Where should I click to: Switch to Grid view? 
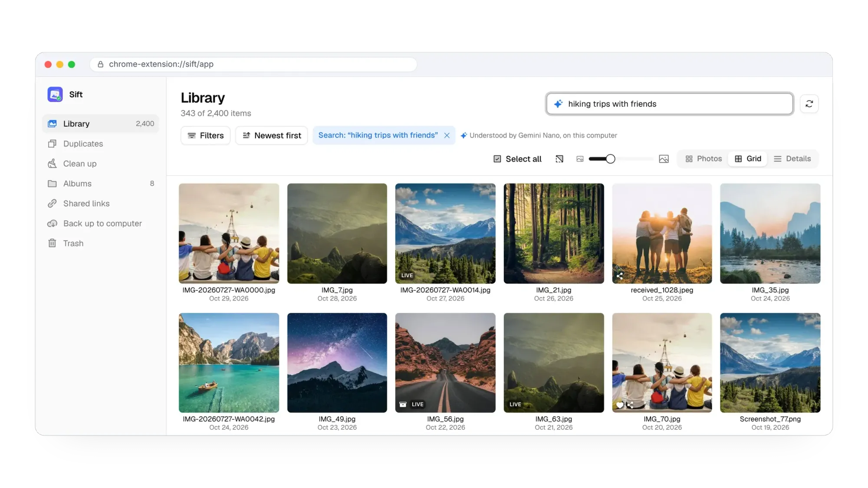pos(748,159)
